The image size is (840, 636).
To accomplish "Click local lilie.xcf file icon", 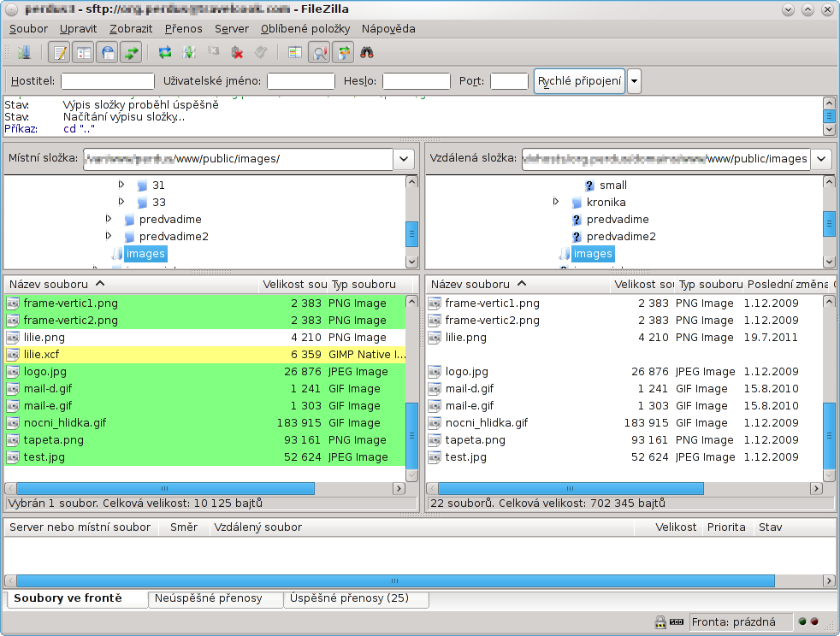I will tap(13, 355).
